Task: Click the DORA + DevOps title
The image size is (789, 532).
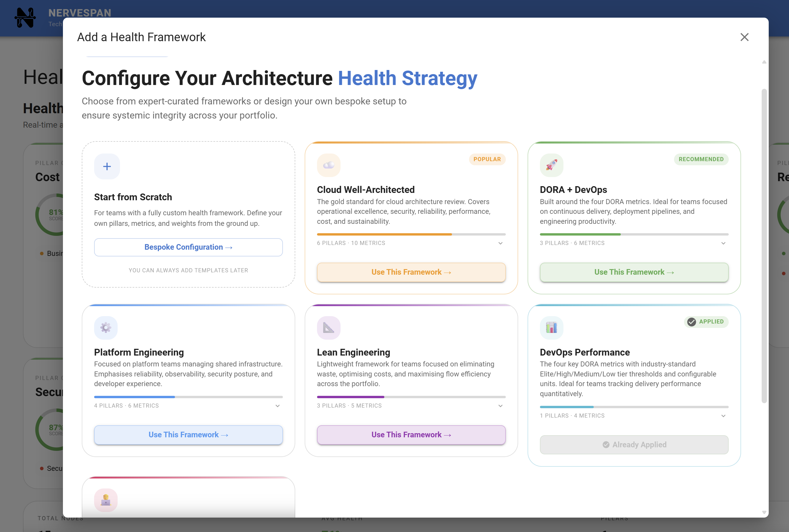Action: pyautogui.click(x=573, y=190)
